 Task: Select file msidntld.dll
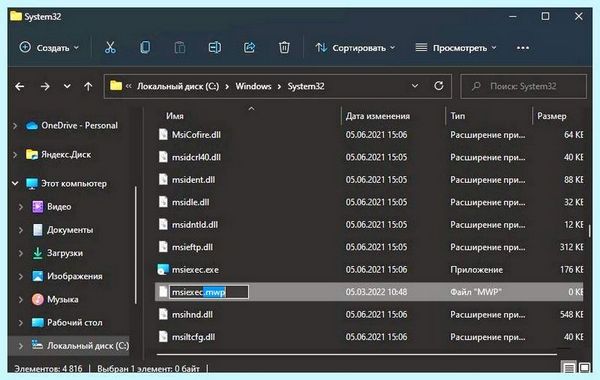194,225
